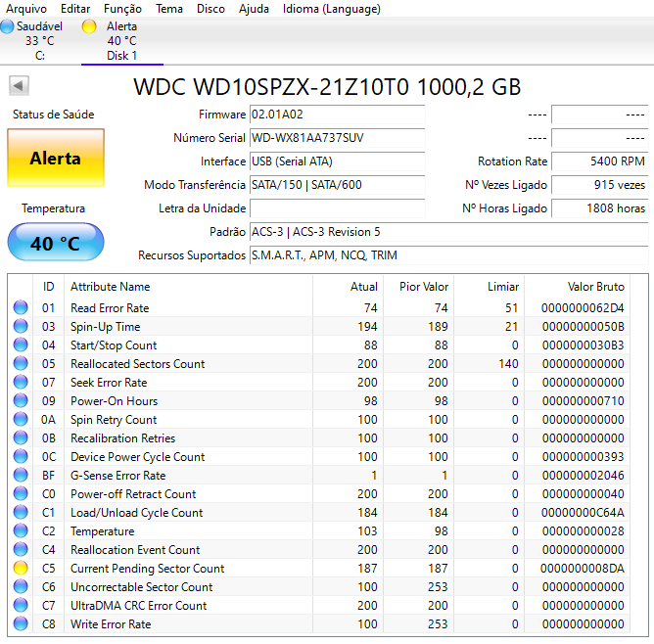Viewport: 654px width, 644px height.
Task: Click the Recursos Suportados field
Action: [448, 255]
